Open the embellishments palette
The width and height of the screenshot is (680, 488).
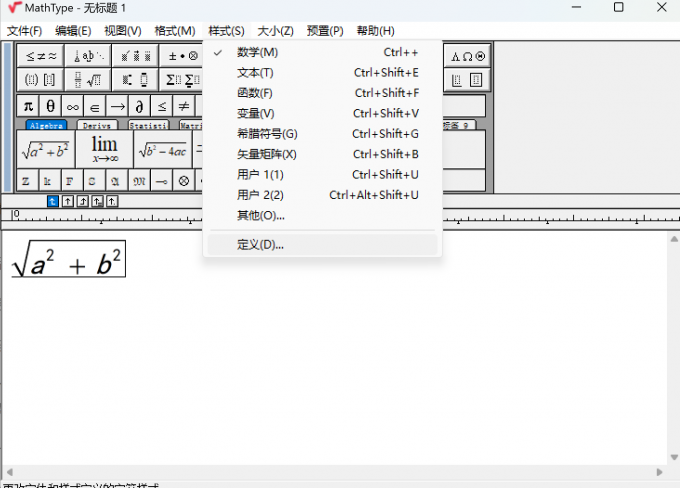[135, 56]
